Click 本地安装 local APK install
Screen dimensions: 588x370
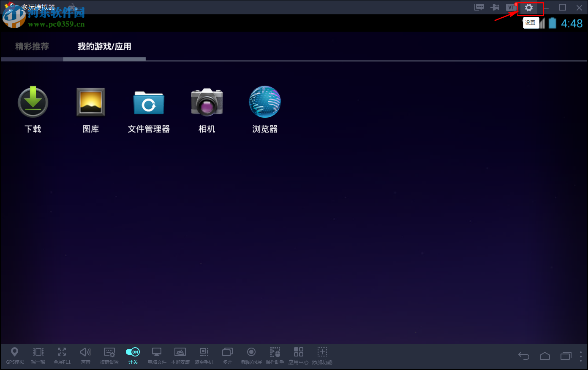click(180, 356)
